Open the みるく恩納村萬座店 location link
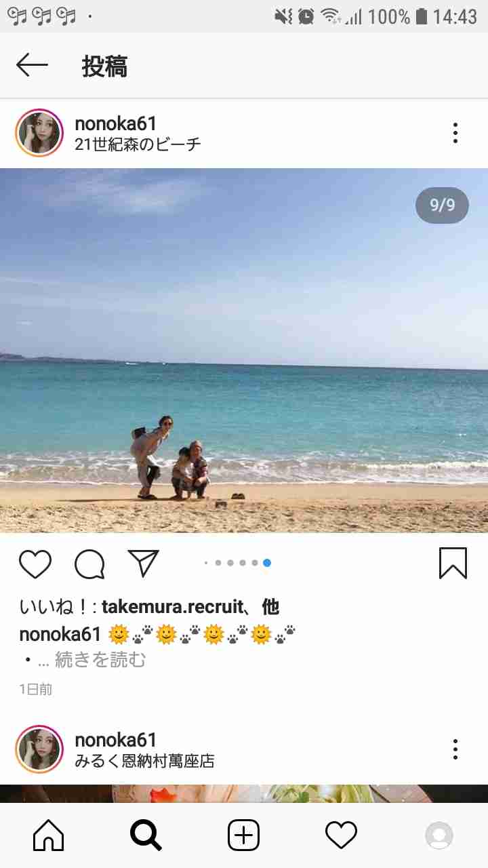Image resolution: width=488 pixels, height=868 pixels. point(144,761)
